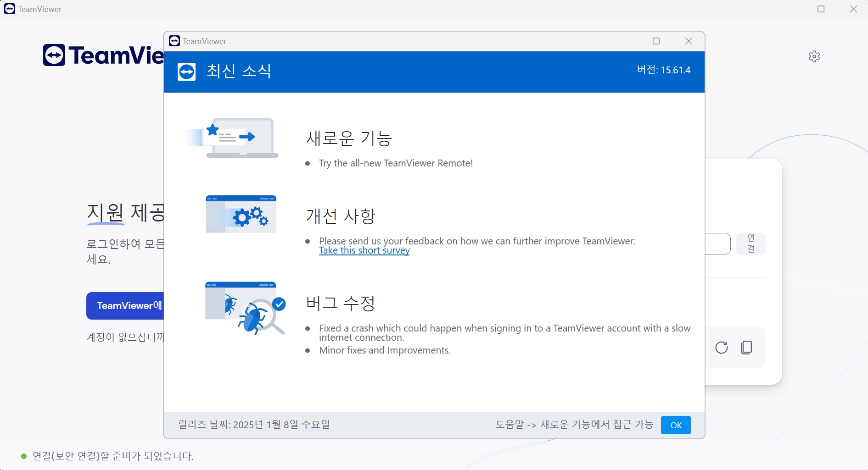Click the '연결(보안 연결)할 준비가 되었습니다.' status text
The width and height of the screenshot is (868, 470).
113,456
